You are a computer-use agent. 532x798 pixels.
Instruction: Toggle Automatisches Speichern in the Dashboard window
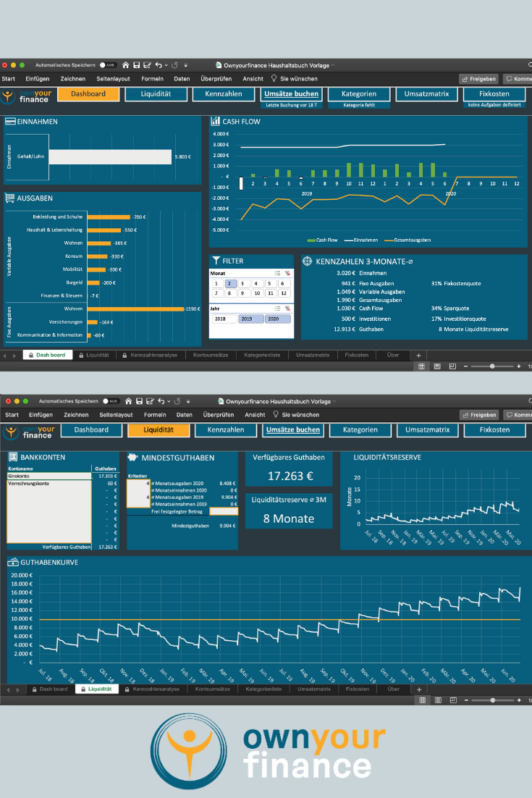coord(109,65)
